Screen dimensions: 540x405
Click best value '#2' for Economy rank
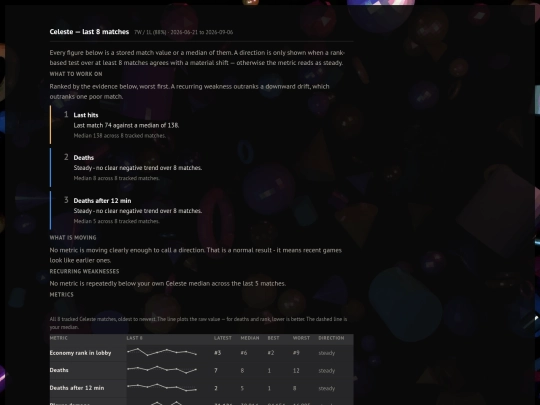tap(271, 353)
